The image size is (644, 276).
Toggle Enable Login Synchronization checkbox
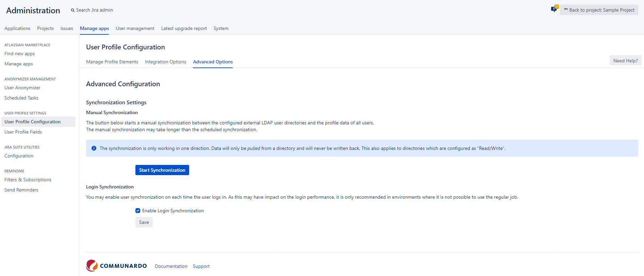pyautogui.click(x=138, y=211)
